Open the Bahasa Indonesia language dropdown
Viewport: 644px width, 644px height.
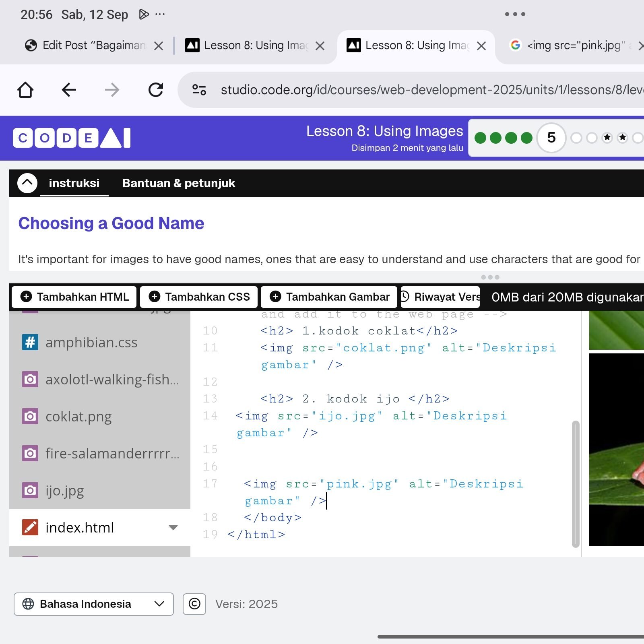point(94,604)
